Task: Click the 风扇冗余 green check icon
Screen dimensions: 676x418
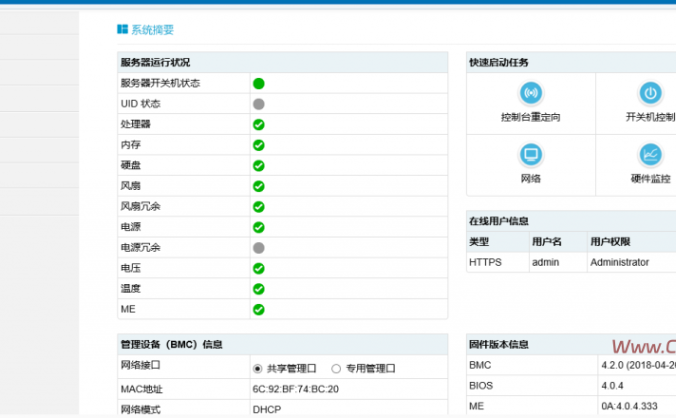Action: tap(259, 207)
